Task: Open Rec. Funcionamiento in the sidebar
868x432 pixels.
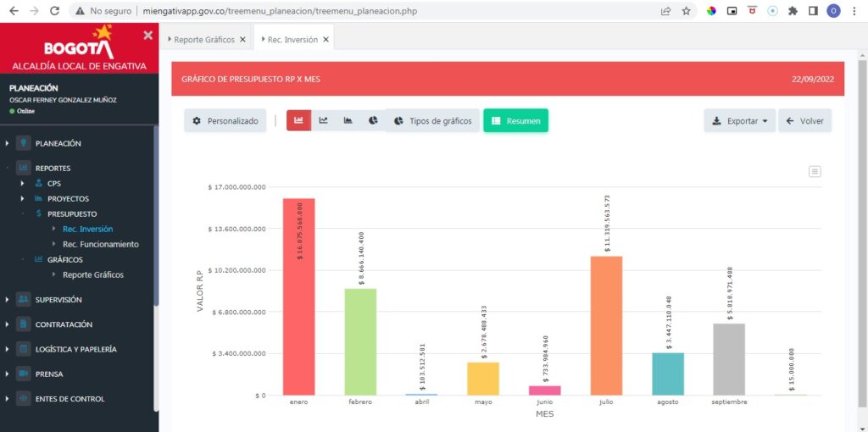Action: click(100, 244)
